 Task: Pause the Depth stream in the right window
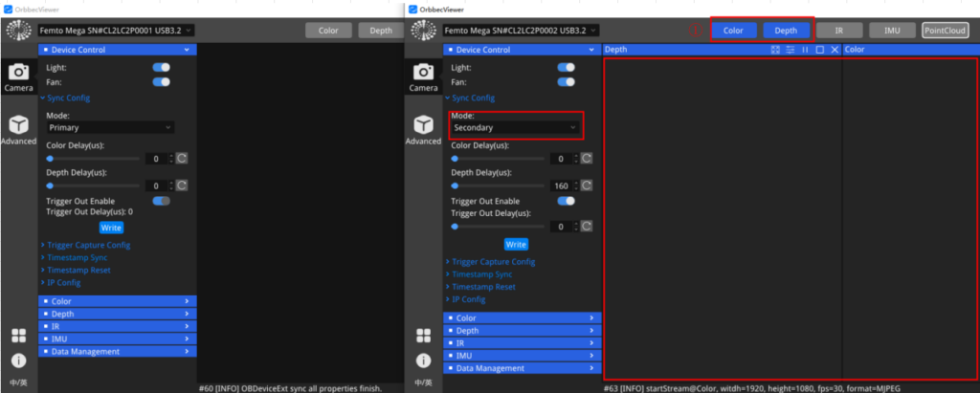tap(805, 49)
